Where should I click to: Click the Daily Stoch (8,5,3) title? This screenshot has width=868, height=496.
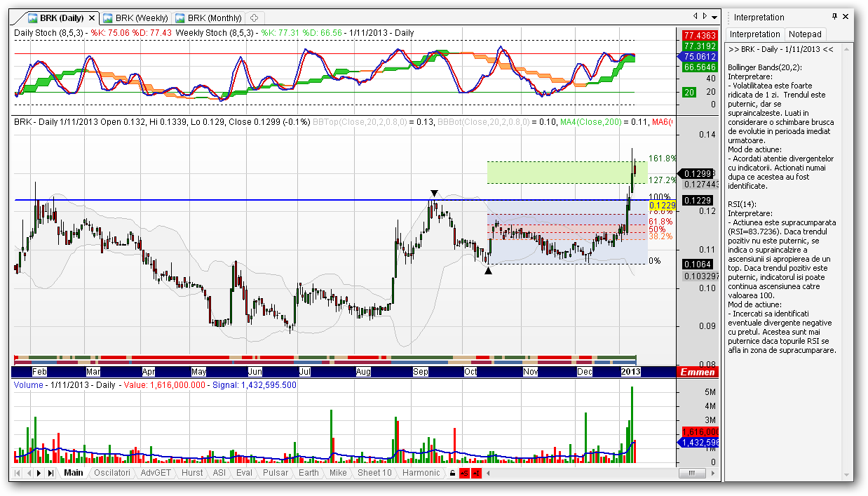(x=48, y=33)
